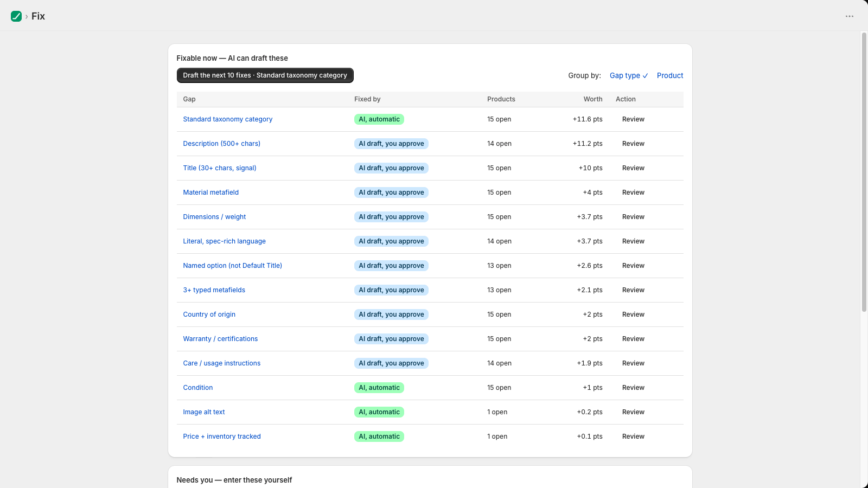Open Dimensions / weight gap link
This screenshot has height=488, width=868.
(214, 217)
